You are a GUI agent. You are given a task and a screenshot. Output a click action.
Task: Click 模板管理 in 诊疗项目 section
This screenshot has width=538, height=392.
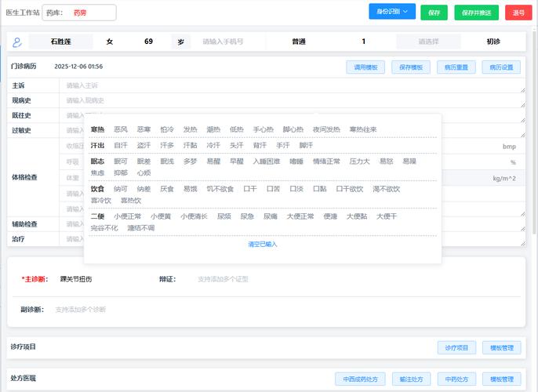tap(502, 348)
